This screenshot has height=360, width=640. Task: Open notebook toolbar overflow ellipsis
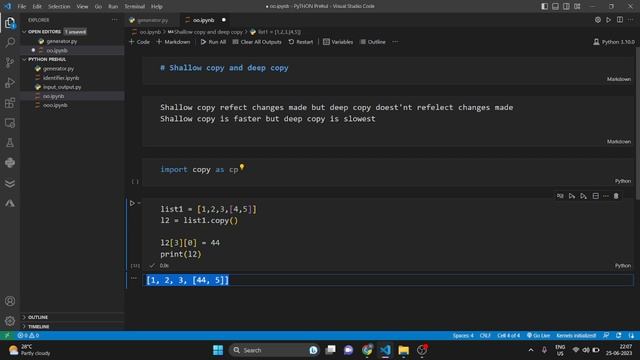click(395, 42)
